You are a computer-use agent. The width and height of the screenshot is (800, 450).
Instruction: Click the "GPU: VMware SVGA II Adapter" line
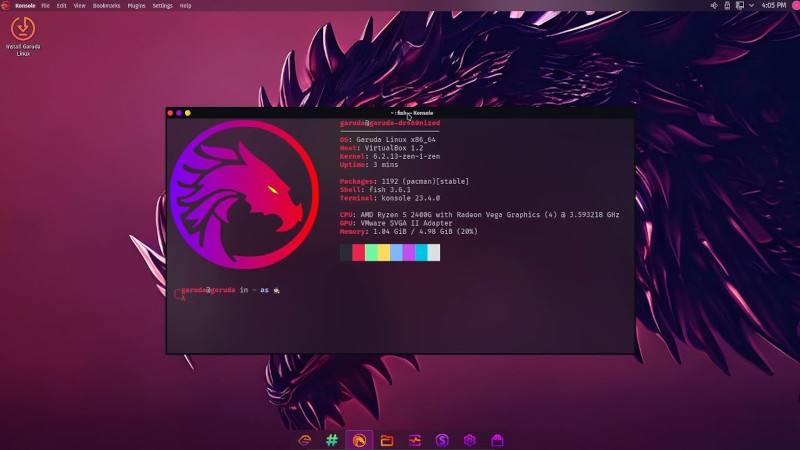click(x=396, y=223)
